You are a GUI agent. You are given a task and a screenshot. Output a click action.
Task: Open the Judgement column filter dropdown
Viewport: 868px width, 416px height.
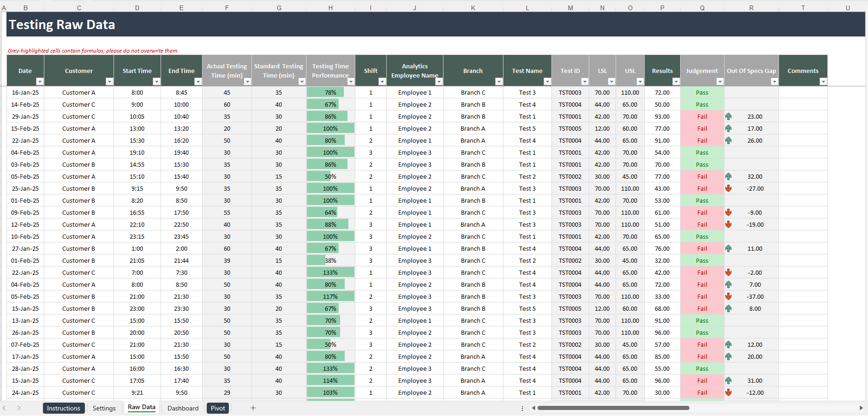click(x=719, y=81)
